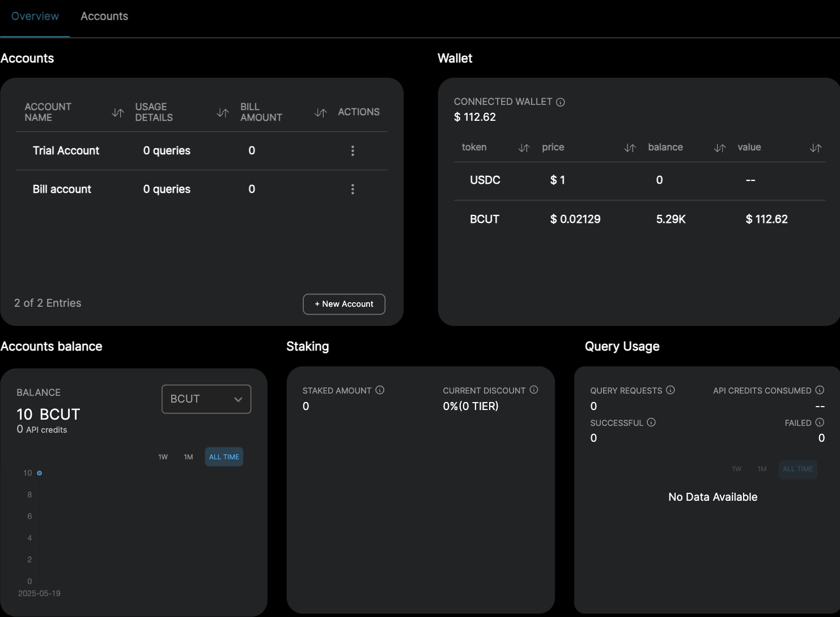This screenshot has height=617, width=840.
Task: Click the 2025-05-19 chart date label
Action: coord(39,594)
